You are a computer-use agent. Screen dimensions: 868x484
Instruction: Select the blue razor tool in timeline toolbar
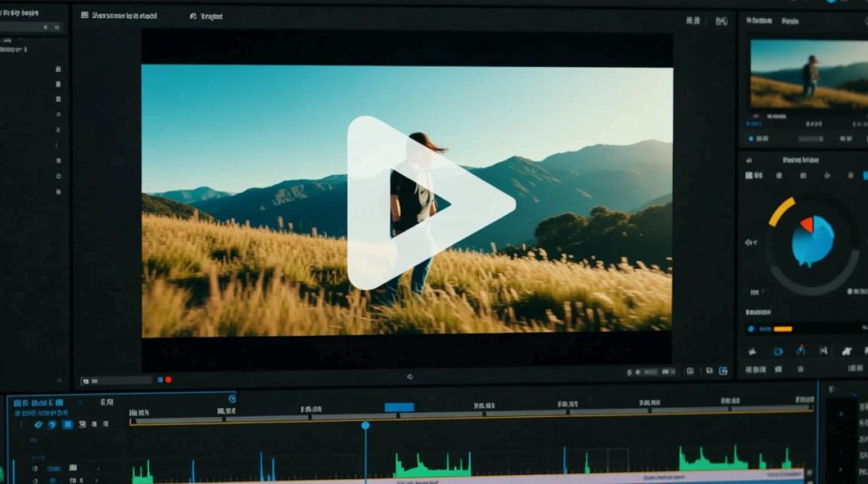pos(39,425)
